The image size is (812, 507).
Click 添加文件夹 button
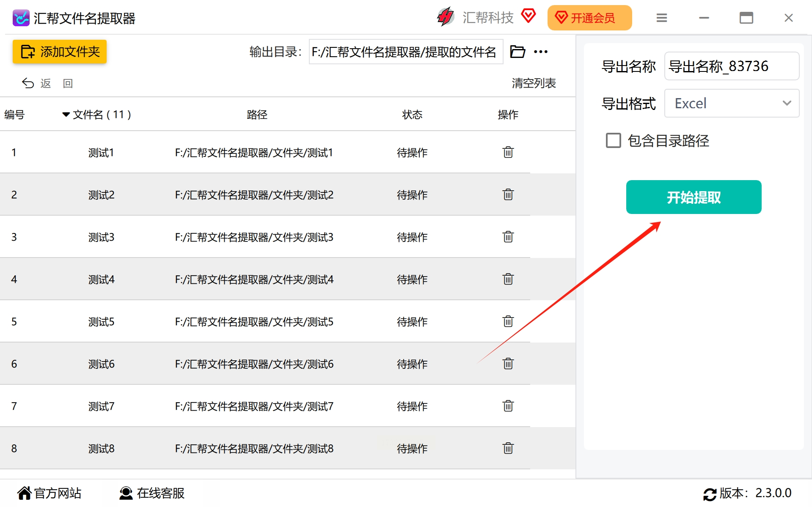[60, 52]
